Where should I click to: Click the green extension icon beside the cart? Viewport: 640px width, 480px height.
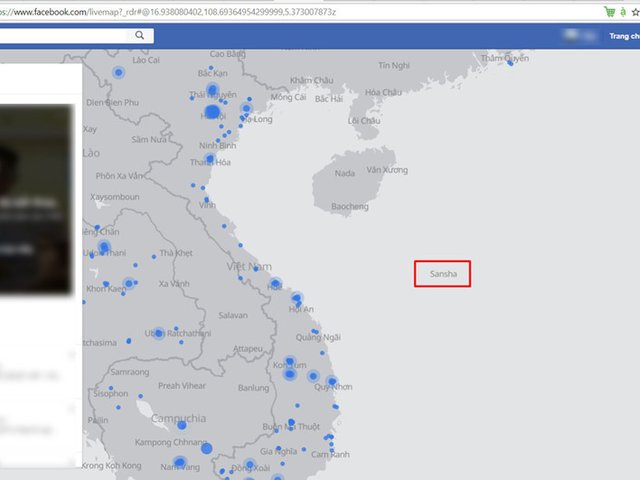(623, 11)
